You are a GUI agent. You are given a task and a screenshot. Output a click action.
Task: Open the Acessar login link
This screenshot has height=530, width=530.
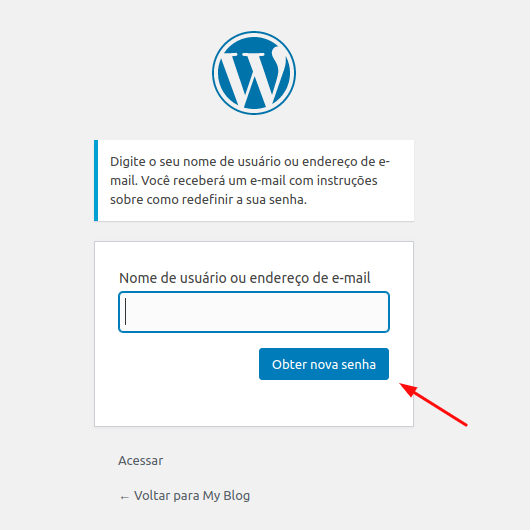[x=141, y=460]
